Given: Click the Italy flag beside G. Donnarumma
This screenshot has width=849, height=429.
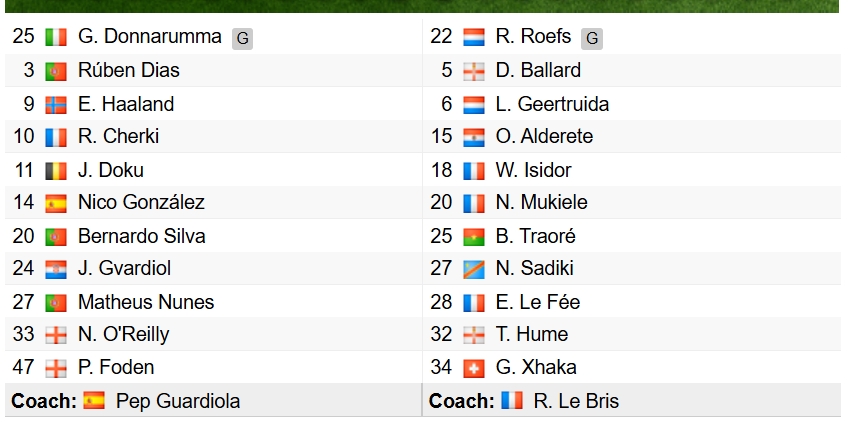Looking at the screenshot, I should pos(56,37).
